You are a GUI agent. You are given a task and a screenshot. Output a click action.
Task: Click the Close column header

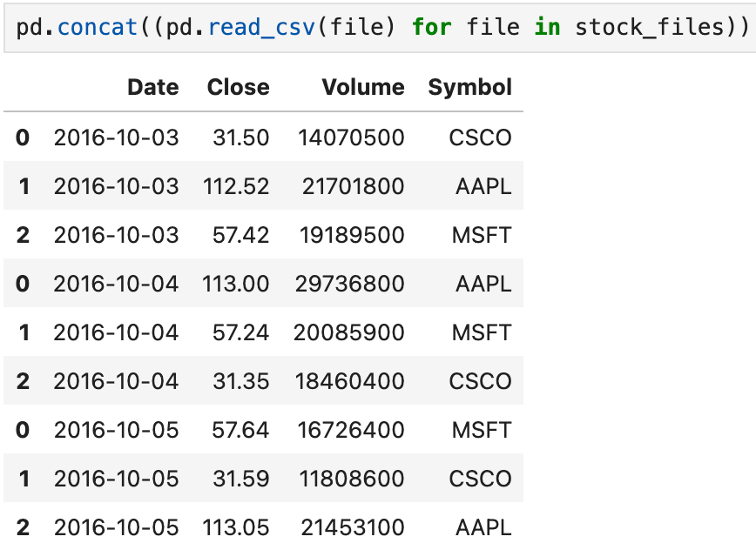point(238,88)
